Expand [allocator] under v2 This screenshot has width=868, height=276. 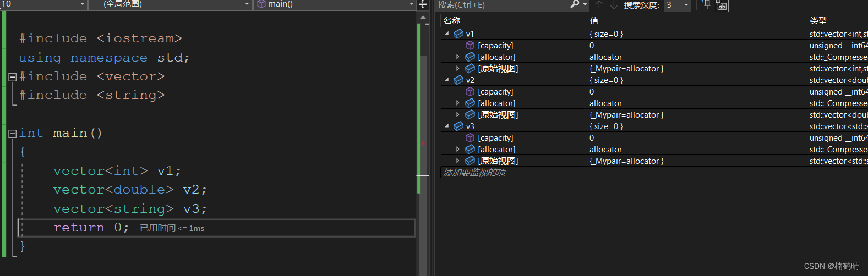(458, 103)
